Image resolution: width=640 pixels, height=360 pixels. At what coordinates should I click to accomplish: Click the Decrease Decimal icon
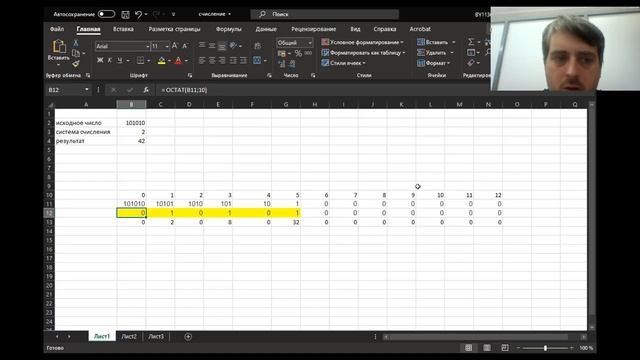pos(292,64)
